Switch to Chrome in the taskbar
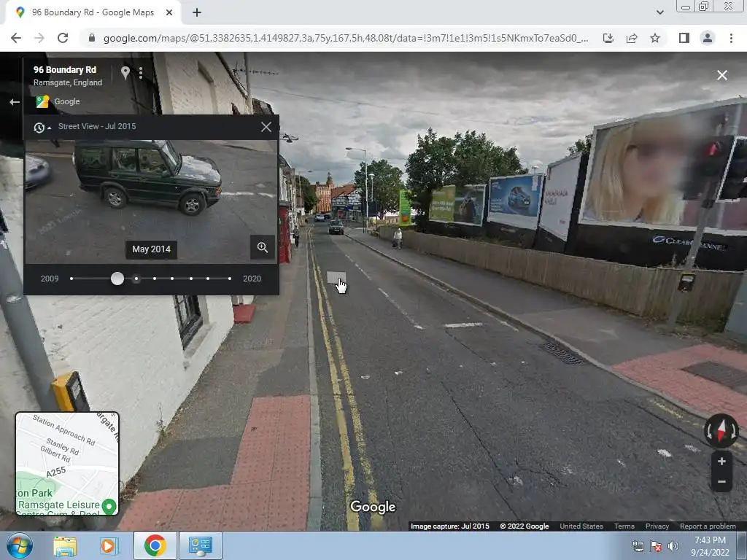The height and width of the screenshot is (560, 747). tap(155, 545)
